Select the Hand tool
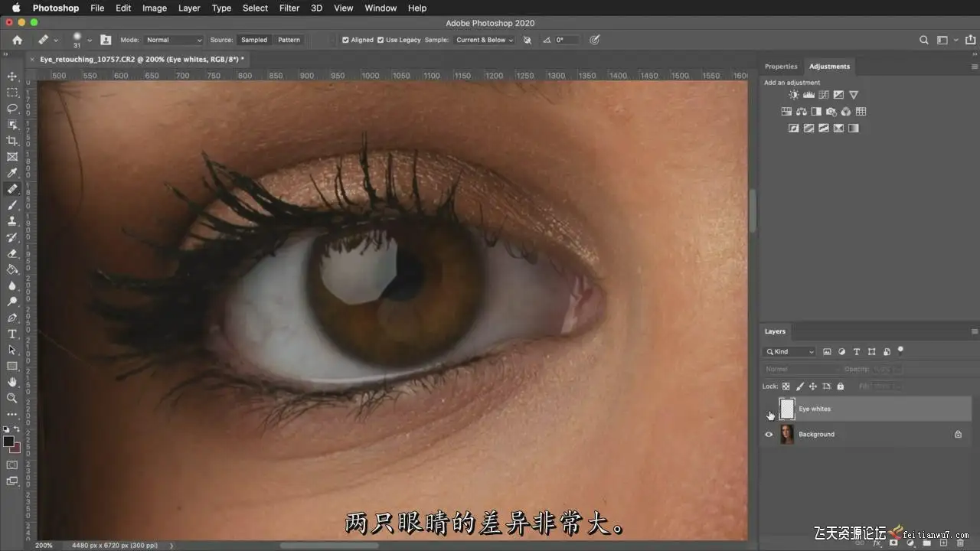Screen dimensions: 980x551 pos(12,382)
